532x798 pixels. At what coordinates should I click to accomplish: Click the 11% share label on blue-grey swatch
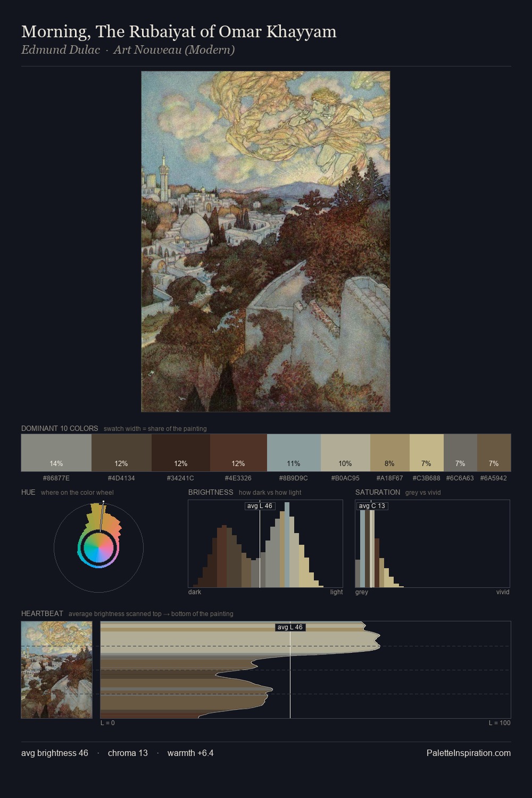(x=294, y=463)
